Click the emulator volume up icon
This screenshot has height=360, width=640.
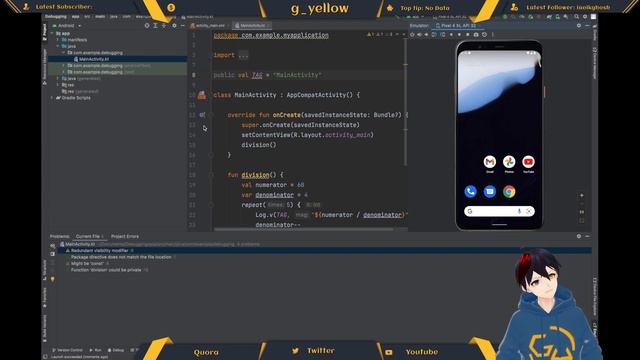tap(419, 35)
